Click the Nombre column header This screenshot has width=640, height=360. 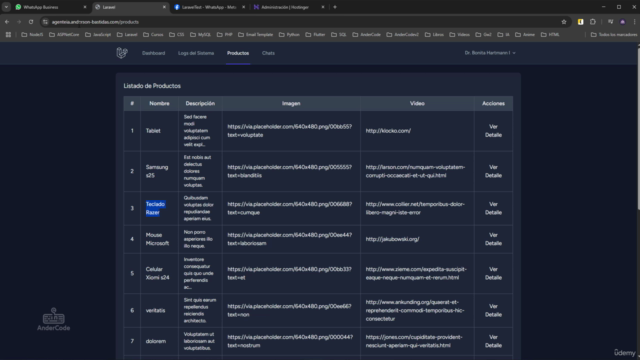[x=159, y=103]
